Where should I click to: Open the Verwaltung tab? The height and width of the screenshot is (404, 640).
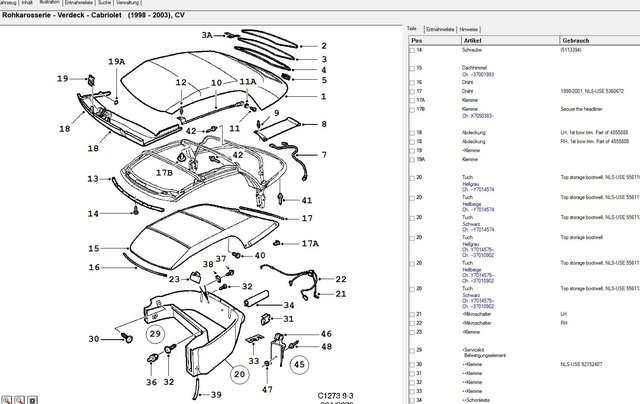pos(127,2)
